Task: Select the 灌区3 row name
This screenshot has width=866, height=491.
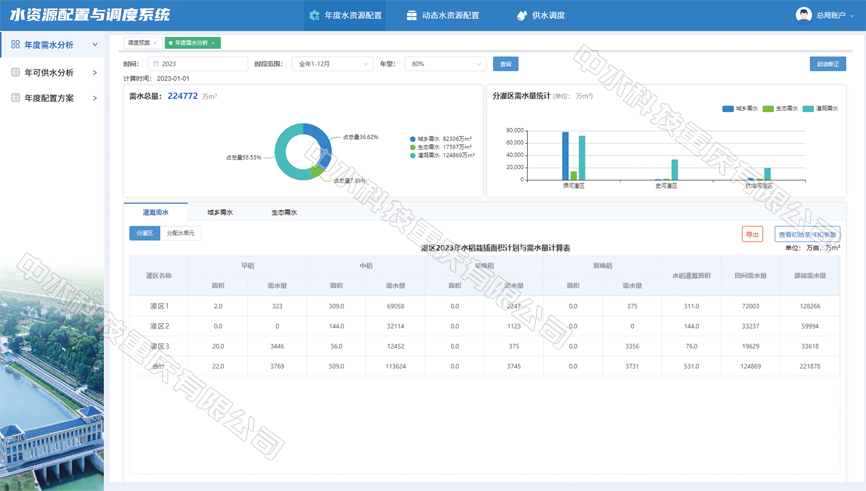Action: pos(159,346)
